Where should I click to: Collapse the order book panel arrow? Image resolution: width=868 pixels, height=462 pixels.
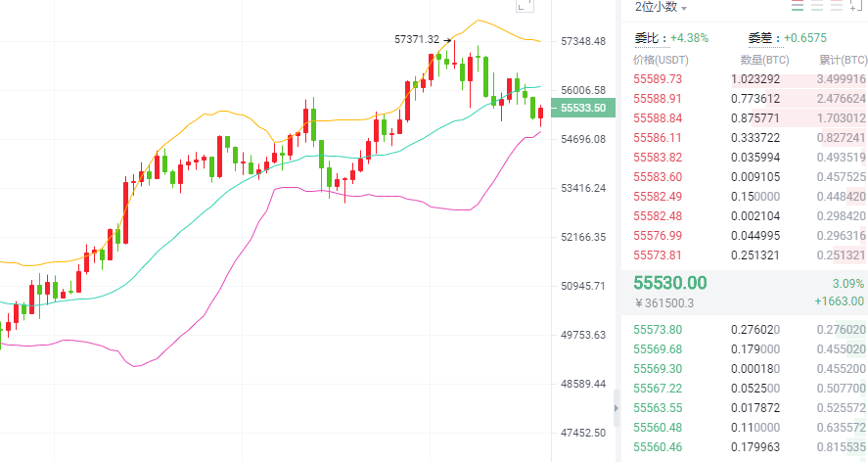(616, 406)
